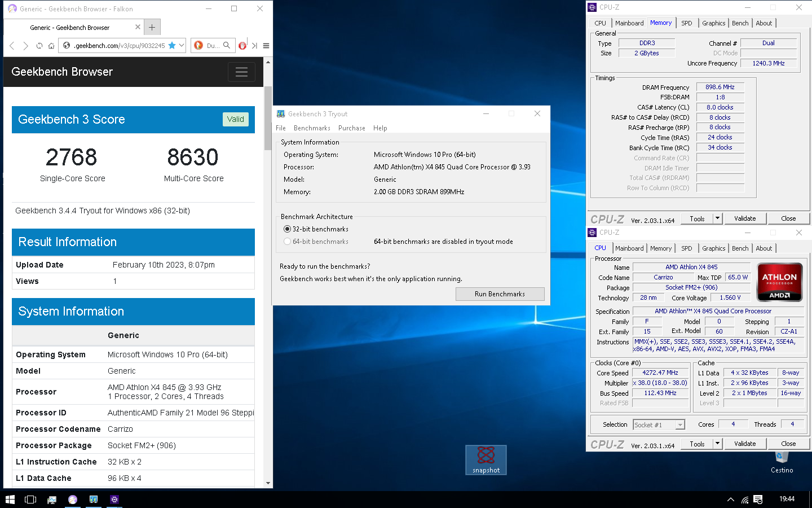Switch to CPU tab in upper CPU-Z window

click(600, 23)
